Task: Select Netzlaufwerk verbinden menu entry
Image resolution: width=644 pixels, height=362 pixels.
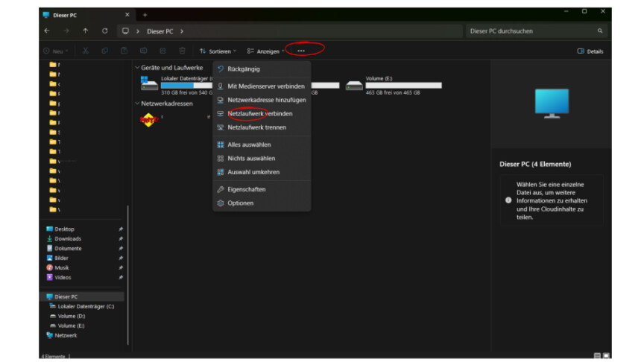Action: point(259,114)
